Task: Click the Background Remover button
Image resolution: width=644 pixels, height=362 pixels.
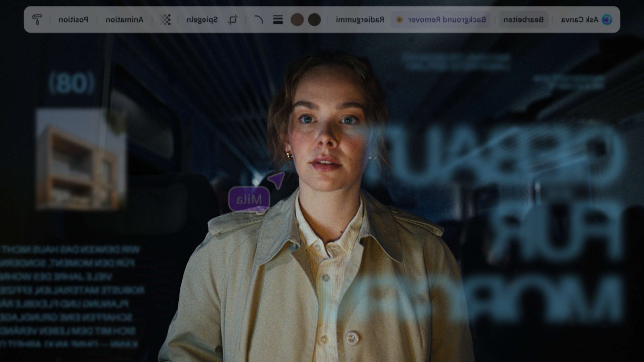Action: [441, 19]
